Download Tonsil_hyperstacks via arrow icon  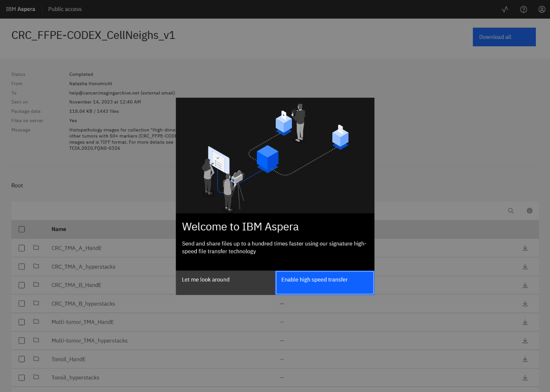[525, 378]
